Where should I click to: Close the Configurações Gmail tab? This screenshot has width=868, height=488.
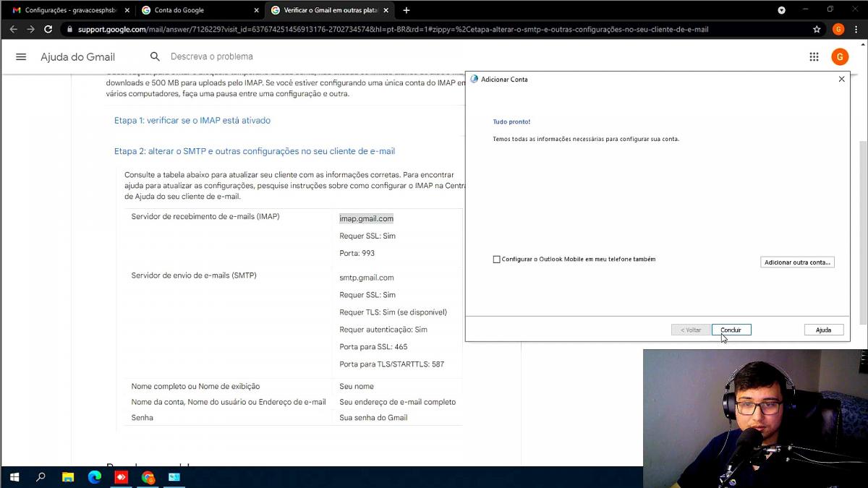127,10
